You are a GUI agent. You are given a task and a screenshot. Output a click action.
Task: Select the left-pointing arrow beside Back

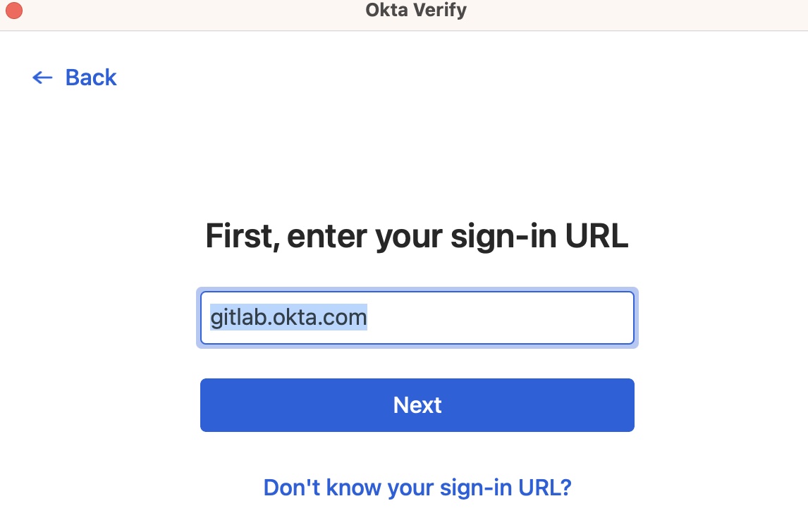coord(42,78)
